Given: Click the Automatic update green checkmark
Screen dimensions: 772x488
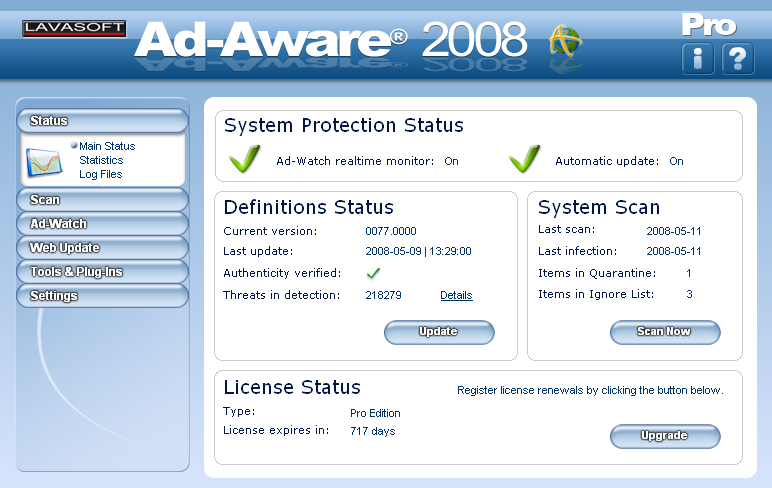Looking at the screenshot, I should [x=524, y=158].
